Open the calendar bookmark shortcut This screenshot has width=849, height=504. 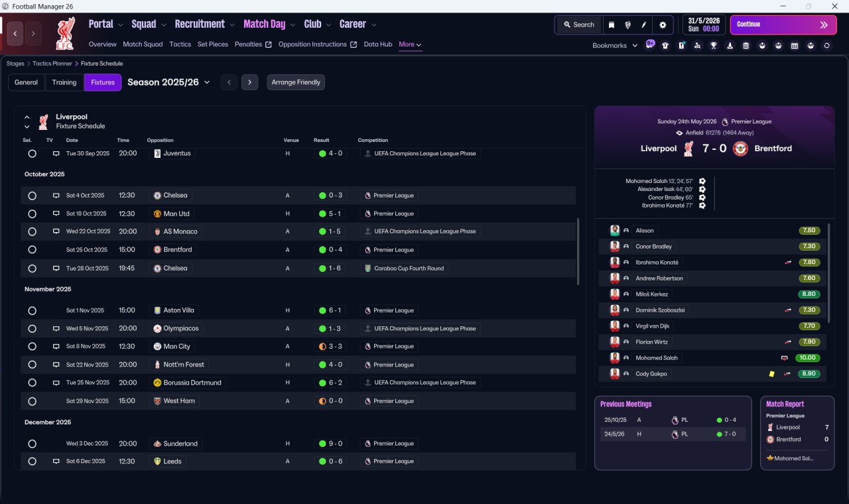point(795,46)
